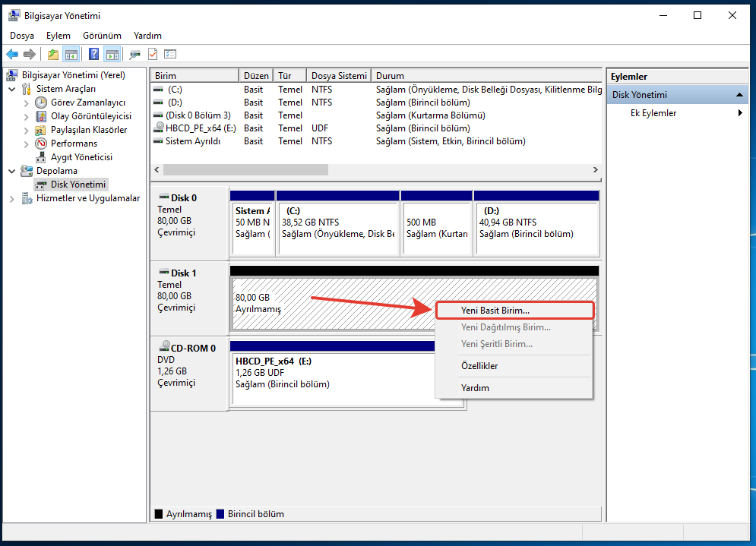Click the checkmark document toolbar icon
756x546 pixels.
[153, 54]
